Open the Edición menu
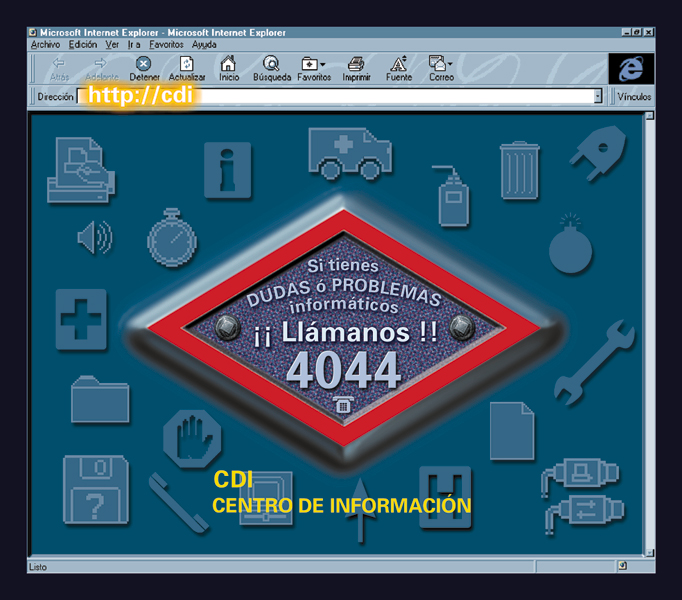Image resolution: width=682 pixels, height=600 pixels. click(x=83, y=45)
